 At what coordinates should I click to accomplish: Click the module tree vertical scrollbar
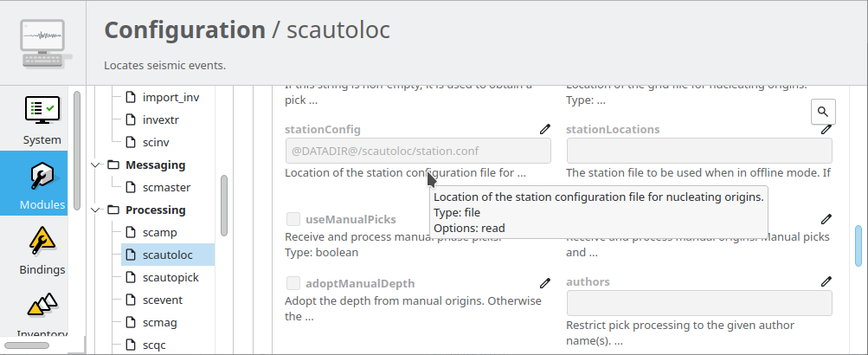pyautogui.click(x=224, y=205)
